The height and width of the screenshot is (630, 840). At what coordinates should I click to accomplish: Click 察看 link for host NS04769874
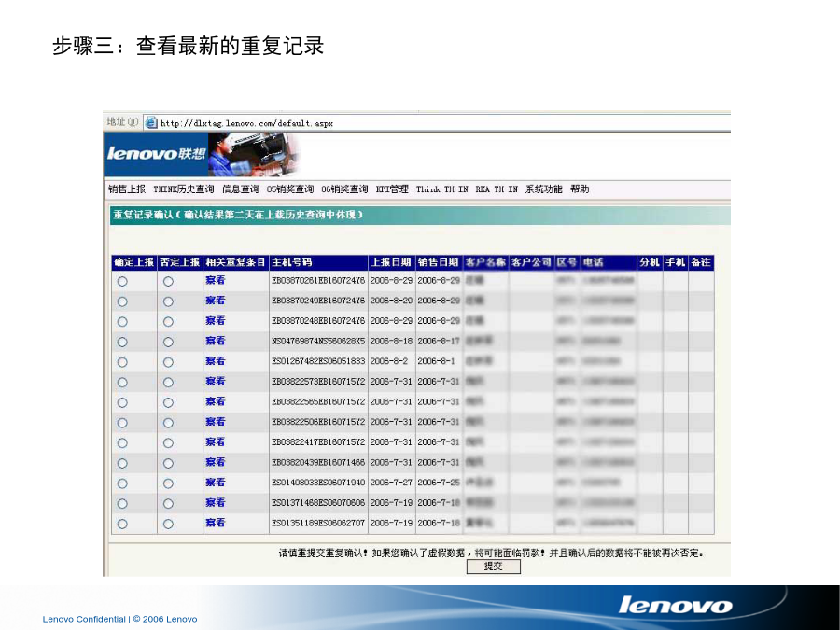(x=216, y=341)
